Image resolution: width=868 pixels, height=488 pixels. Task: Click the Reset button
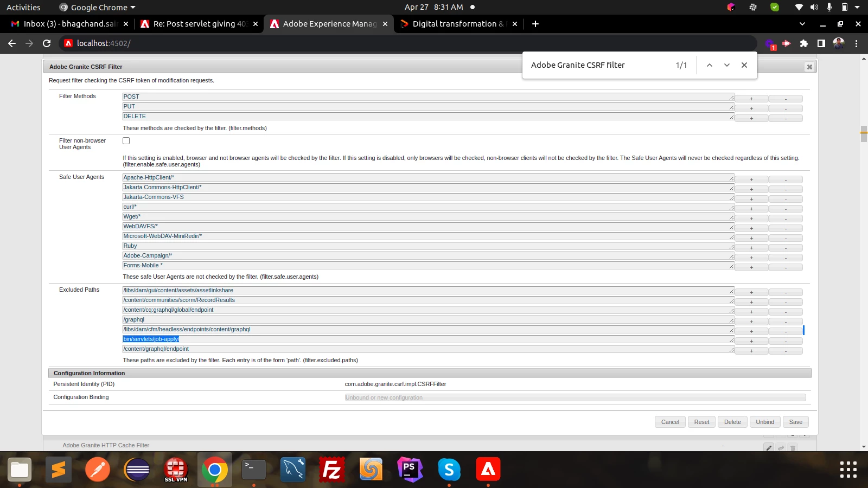pyautogui.click(x=701, y=422)
